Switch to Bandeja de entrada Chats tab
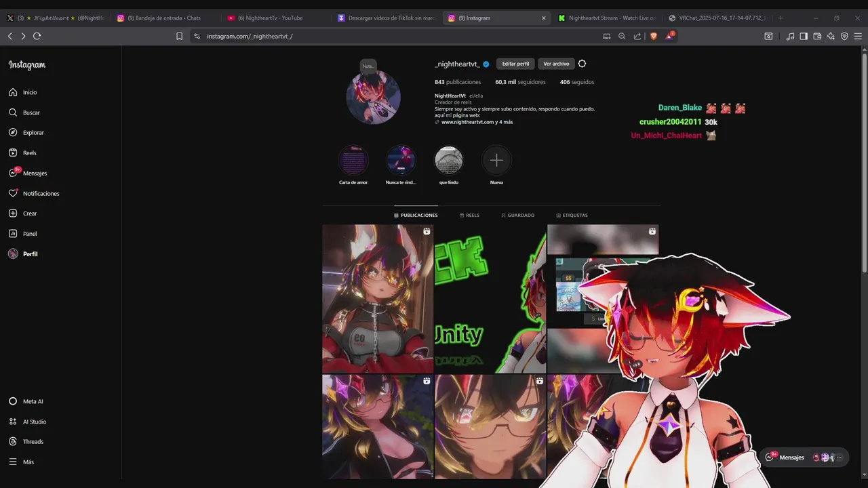 tap(165, 18)
